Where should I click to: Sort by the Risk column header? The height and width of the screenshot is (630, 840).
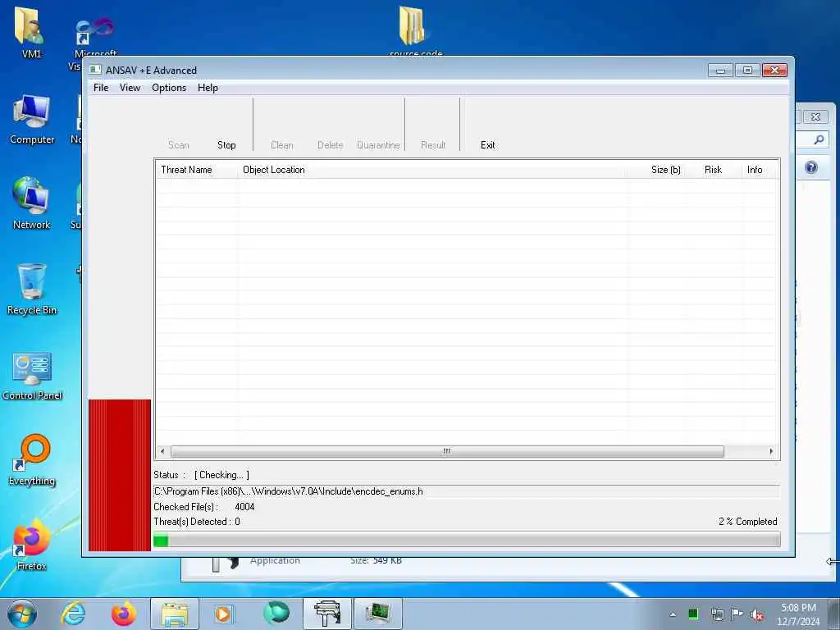pos(714,170)
